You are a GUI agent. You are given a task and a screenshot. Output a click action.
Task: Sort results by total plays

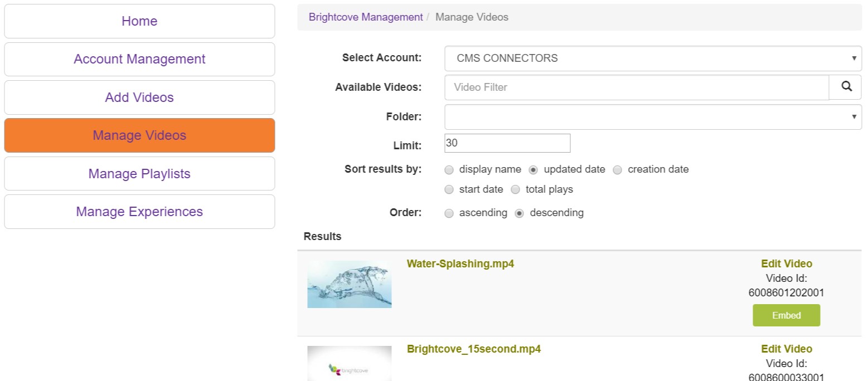coord(516,190)
